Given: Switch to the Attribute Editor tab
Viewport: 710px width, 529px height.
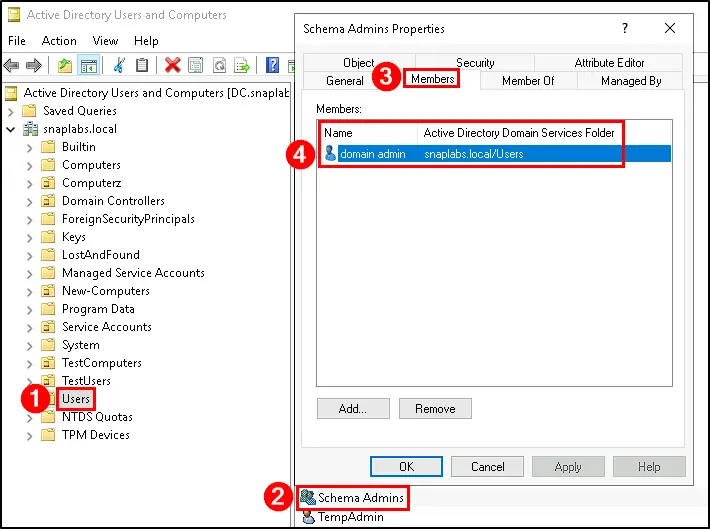Looking at the screenshot, I should (609, 63).
